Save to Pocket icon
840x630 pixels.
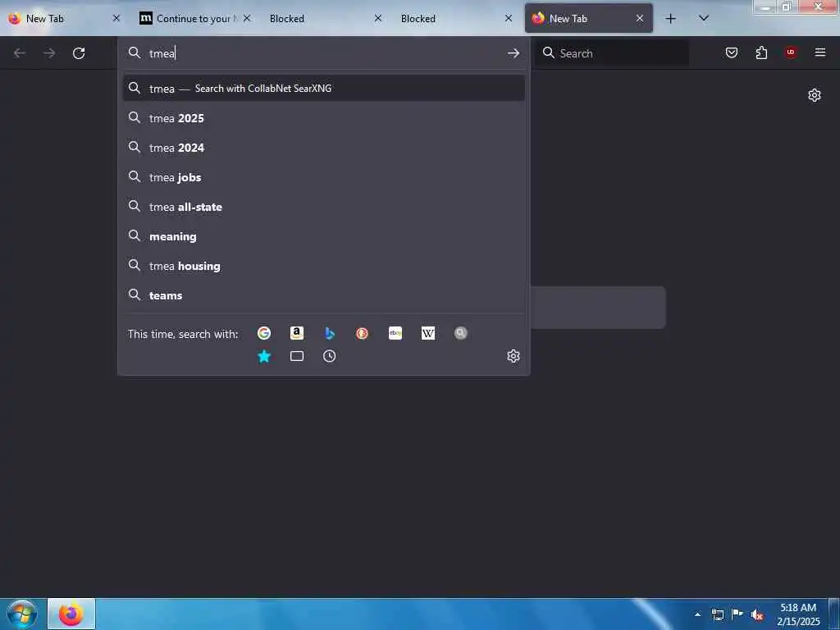(732, 52)
